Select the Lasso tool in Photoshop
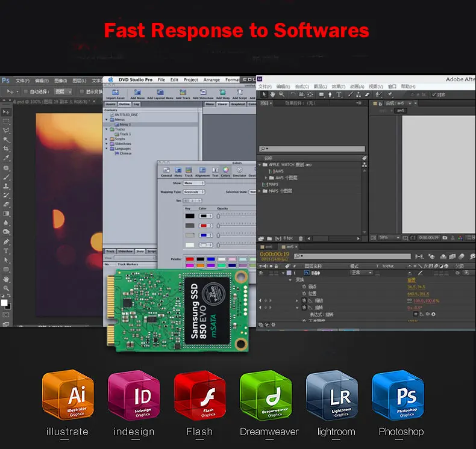This screenshot has height=449, width=476. coord(6,131)
